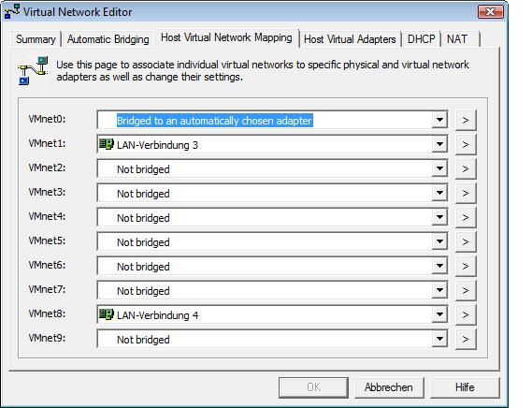Expand the VMnet5 adapter dropdown arrow

coord(439,241)
